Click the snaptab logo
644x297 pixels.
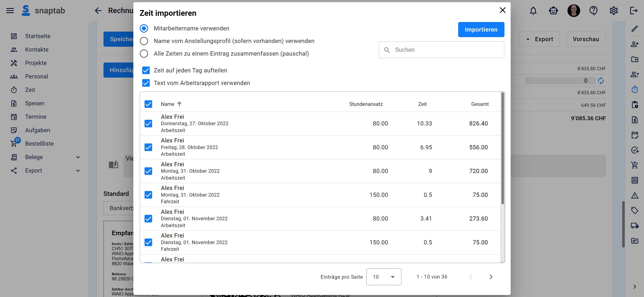43,11
